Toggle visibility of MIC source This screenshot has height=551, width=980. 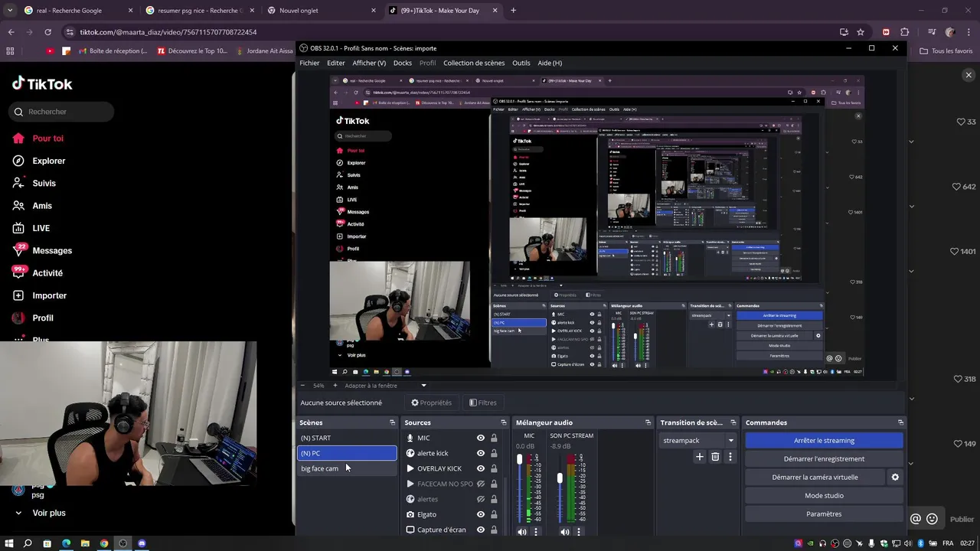[x=481, y=438]
